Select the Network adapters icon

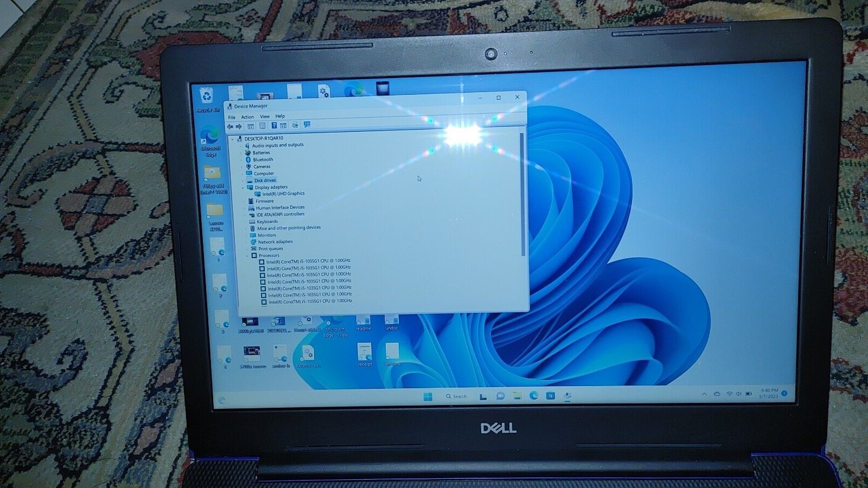click(253, 242)
